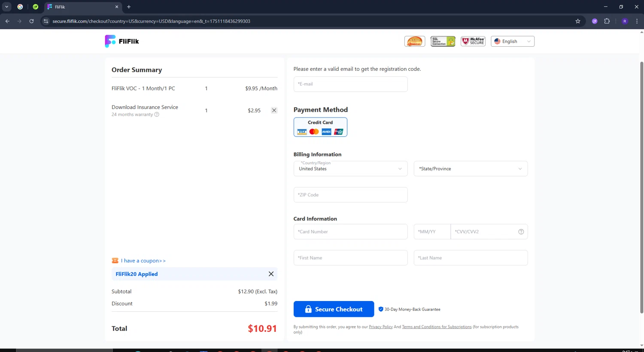Click the coupon ticket icon
Viewport: 644px width, 352px height.
[115, 261]
